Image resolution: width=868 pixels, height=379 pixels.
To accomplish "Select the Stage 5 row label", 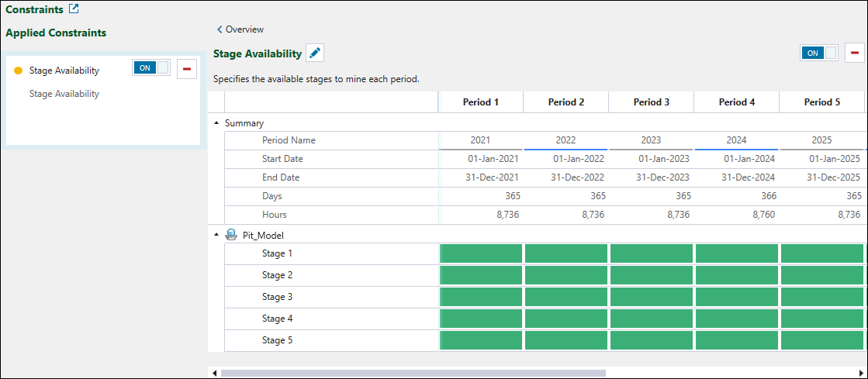I will click(x=277, y=340).
